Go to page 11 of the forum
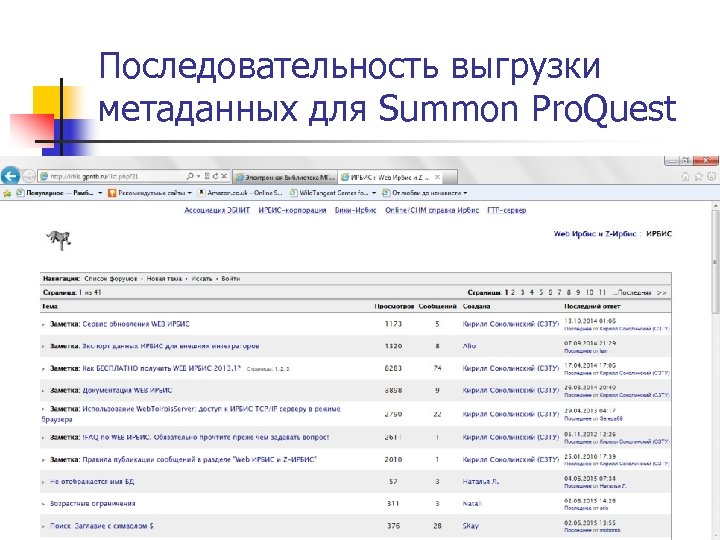Viewport: 720px width, 540px height. click(602, 292)
